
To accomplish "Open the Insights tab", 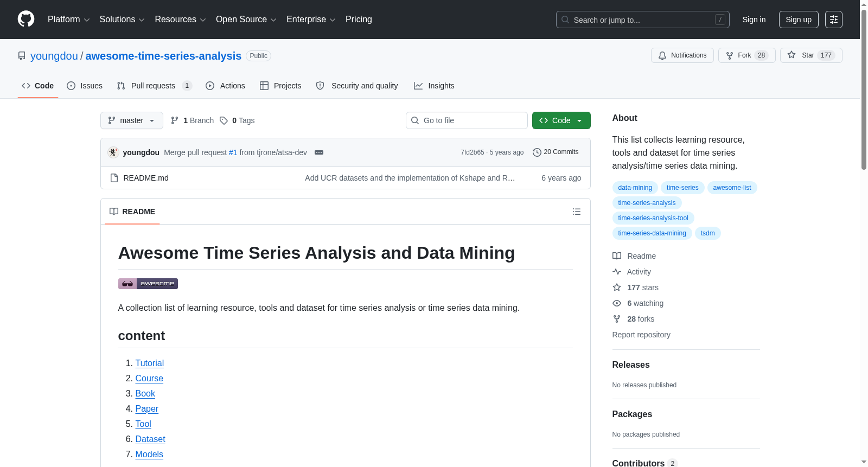I will (434, 86).
